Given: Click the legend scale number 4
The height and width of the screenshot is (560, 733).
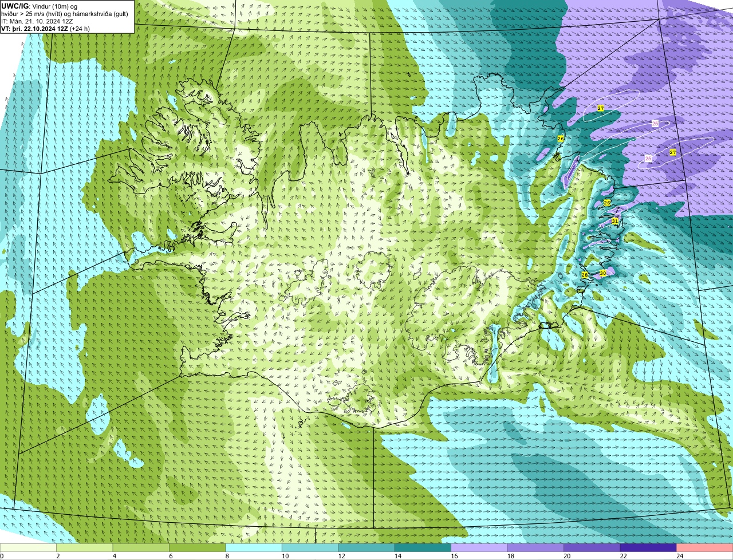Looking at the screenshot, I should 113,556.
